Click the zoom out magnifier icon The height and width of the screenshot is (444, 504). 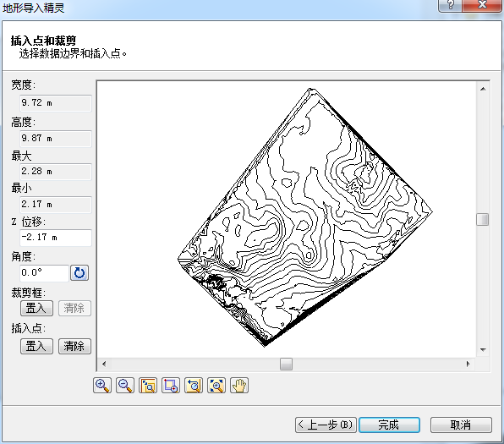pyautogui.click(x=125, y=385)
